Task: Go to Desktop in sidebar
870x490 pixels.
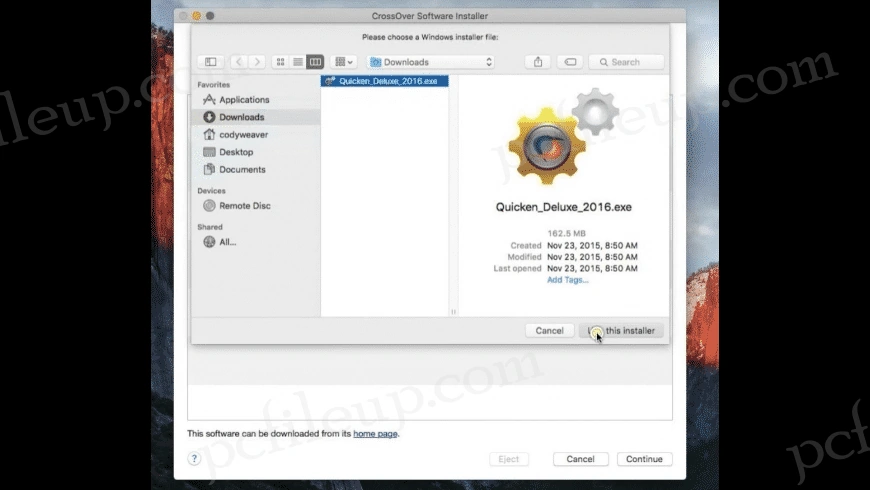Action: [x=236, y=152]
